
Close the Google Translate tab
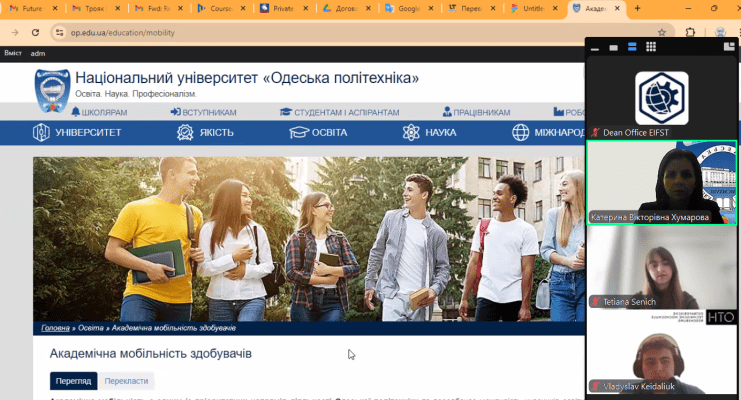(x=430, y=9)
